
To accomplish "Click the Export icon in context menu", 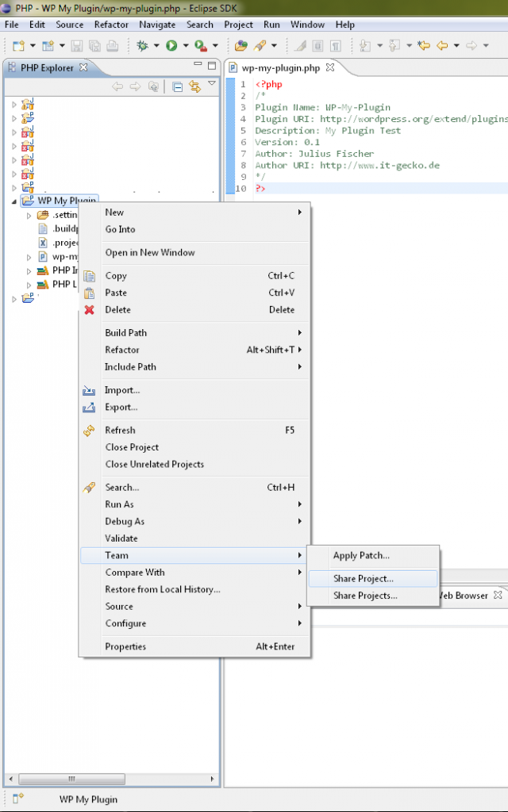I will click(x=90, y=408).
